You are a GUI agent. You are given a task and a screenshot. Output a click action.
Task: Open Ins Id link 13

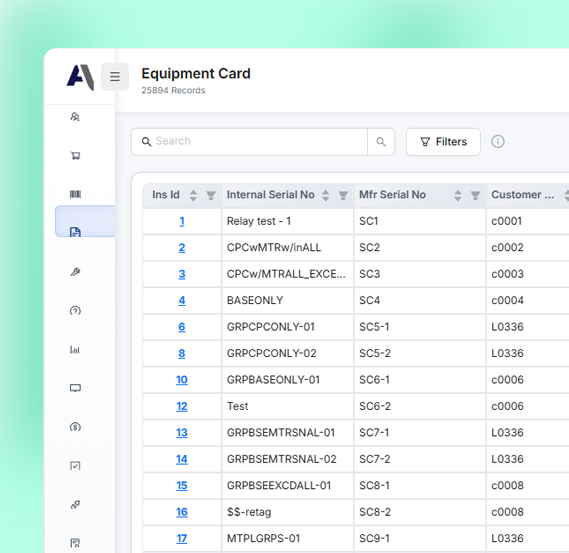click(182, 433)
